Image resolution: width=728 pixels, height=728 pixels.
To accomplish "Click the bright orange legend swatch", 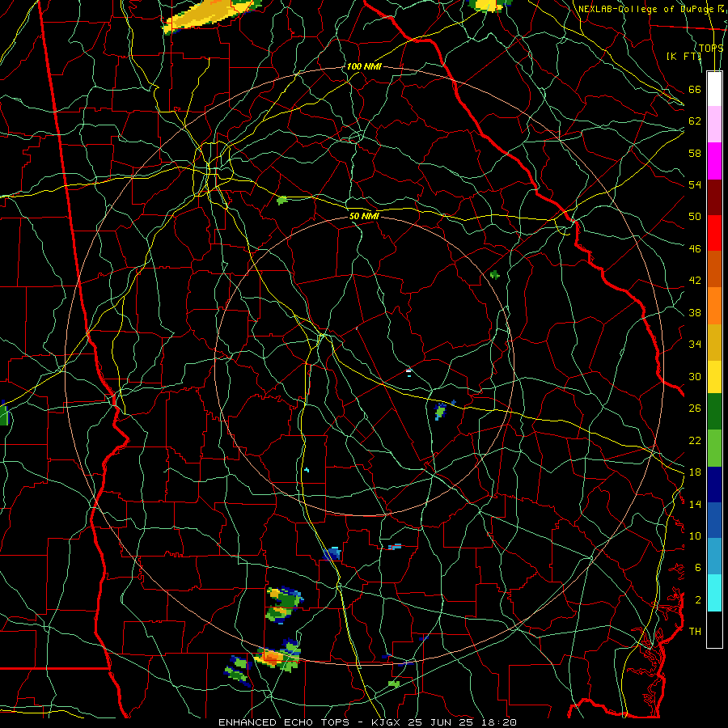I will click(714, 305).
